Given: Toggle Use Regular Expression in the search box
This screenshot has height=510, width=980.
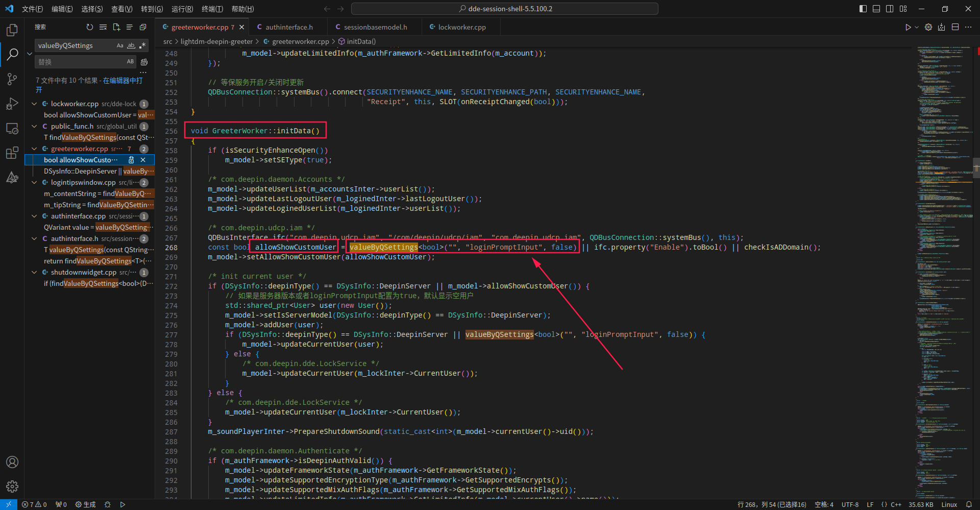Looking at the screenshot, I should click(142, 45).
